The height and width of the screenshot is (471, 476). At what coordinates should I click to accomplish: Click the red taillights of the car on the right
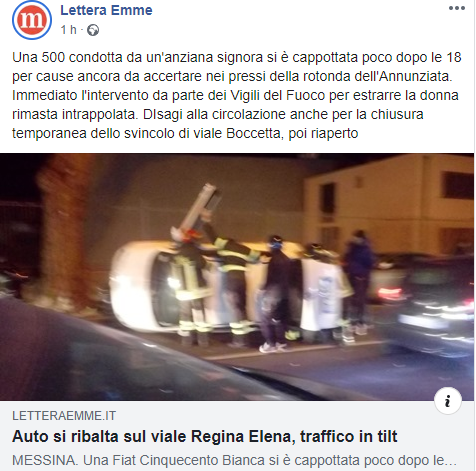coord(391,293)
